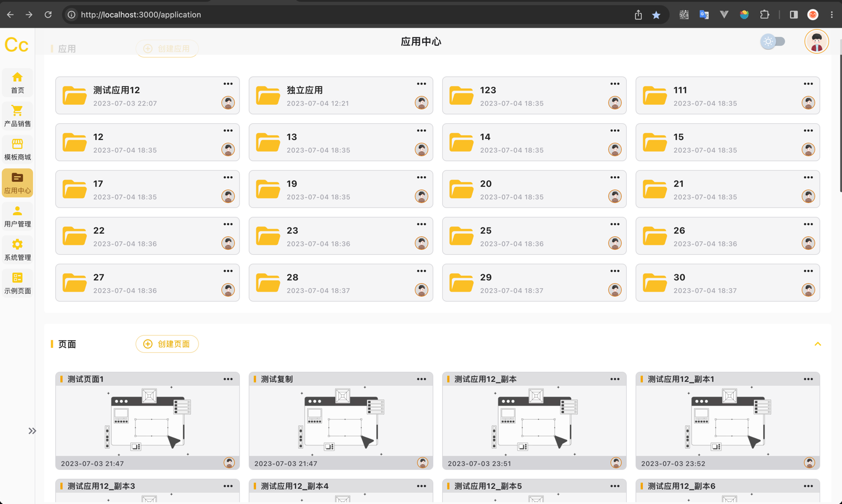Bookmark page with the star icon

[x=656, y=15]
